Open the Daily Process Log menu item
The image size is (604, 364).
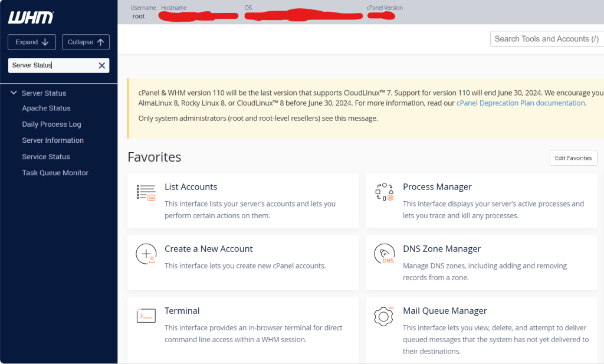pyautogui.click(x=51, y=124)
